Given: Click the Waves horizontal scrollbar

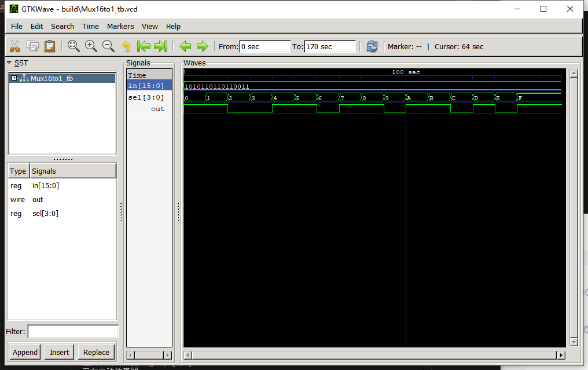Looking at the screenshot, I should click(373, 354).
